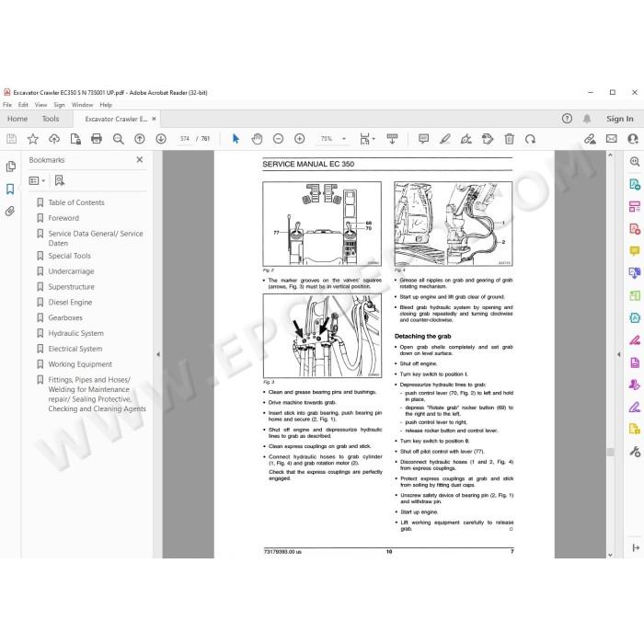Click the page number field
Screen dimensions: 644x644
click(184, 139)
